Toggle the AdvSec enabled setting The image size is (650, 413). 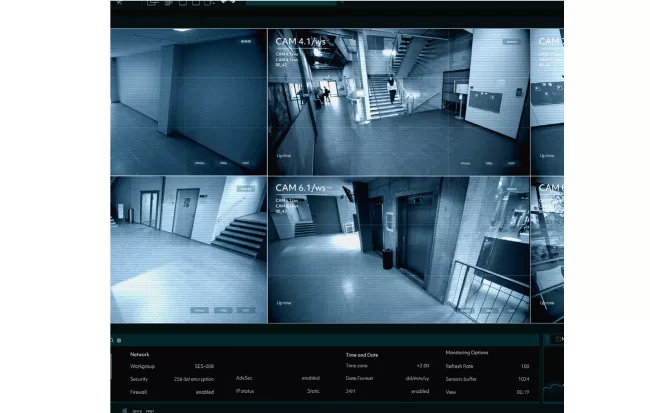[x=310, y=378]
